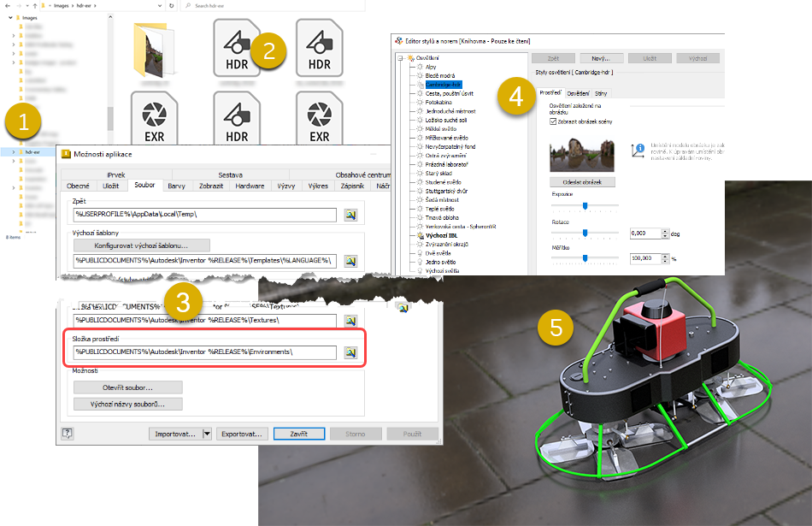Viewport: 812px width, 526px height.
Task: Click the Explorer search box
Action: tap(274, 6)
